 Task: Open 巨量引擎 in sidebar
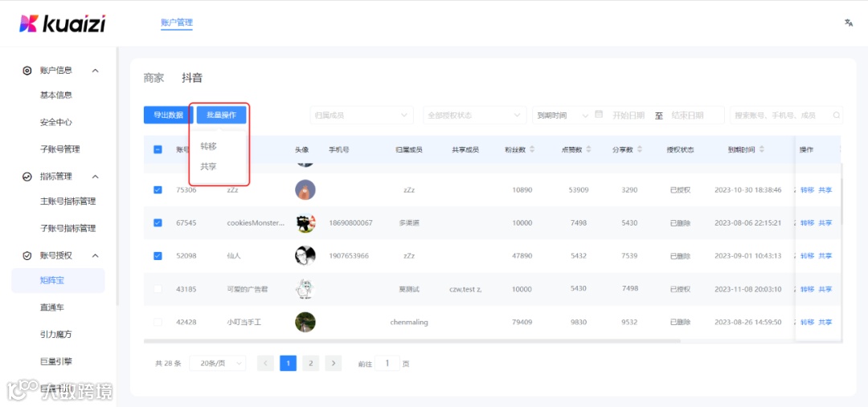click(x=56, y=362)
